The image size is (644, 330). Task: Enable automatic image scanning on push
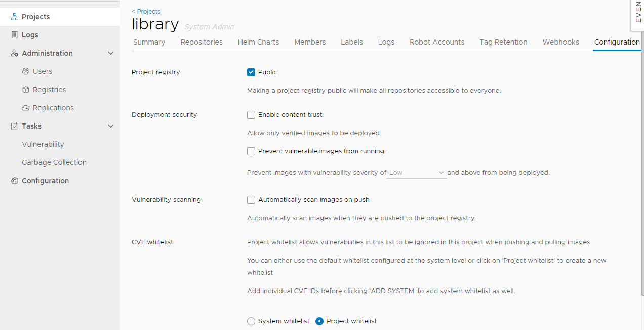pos(251,199)
